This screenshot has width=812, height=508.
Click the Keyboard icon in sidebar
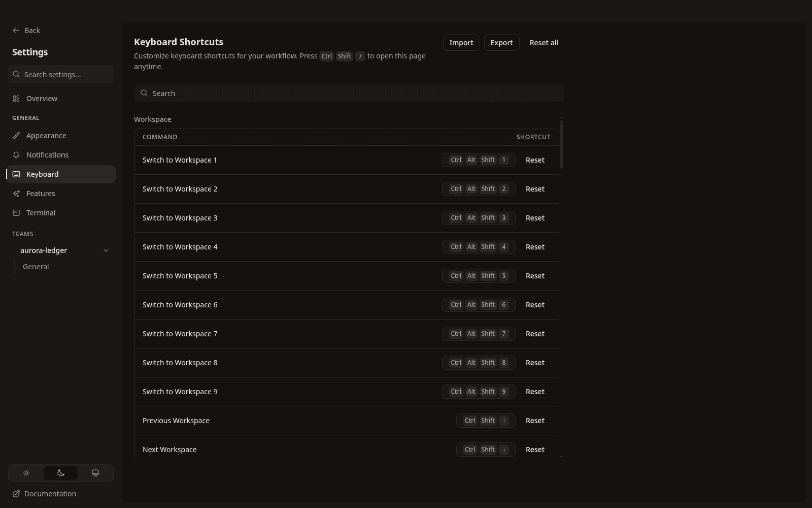click(16, 174)
